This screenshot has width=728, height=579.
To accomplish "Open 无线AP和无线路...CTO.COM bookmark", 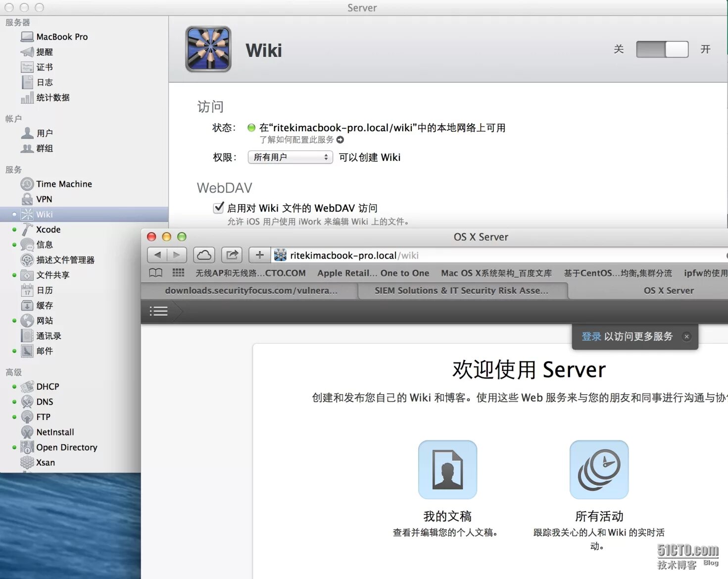I will pos(250,273).
